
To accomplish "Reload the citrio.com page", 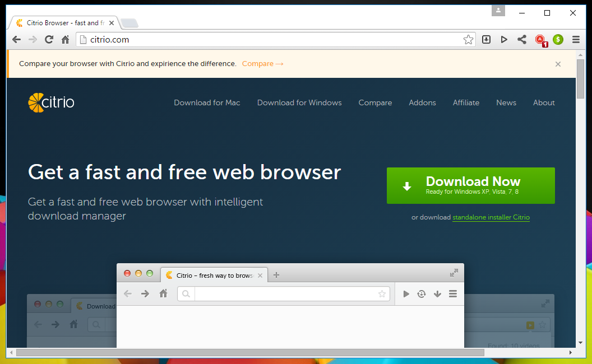I will 49,40.
